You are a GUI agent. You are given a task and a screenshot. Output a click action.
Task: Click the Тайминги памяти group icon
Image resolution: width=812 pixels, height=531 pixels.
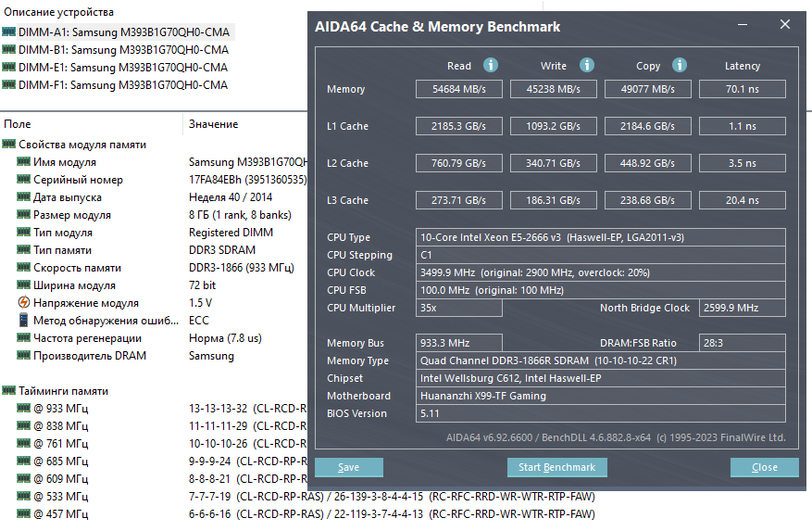tap(9, 390)
